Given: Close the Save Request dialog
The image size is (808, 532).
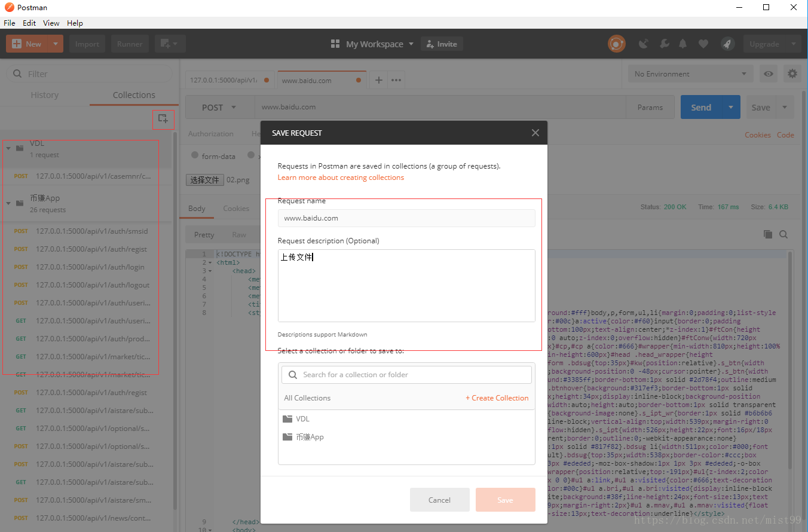Looking at the screenshot, I should [535, 133].
